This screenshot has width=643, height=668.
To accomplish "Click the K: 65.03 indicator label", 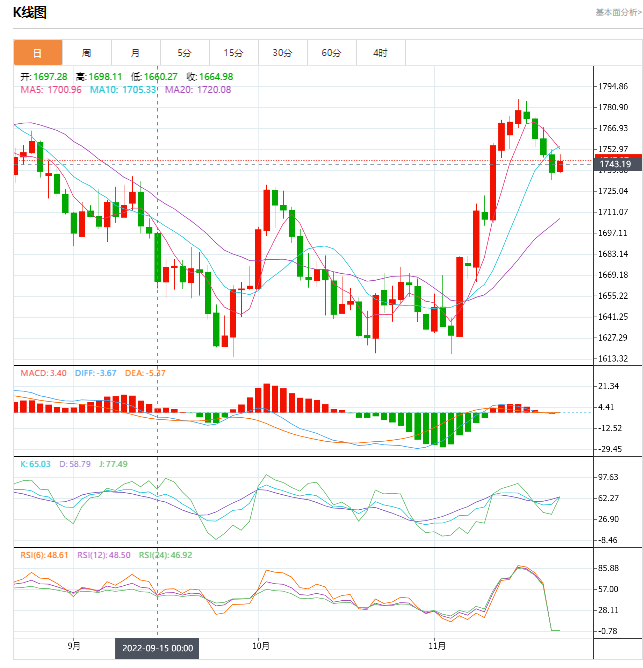I will pos(35,464).
